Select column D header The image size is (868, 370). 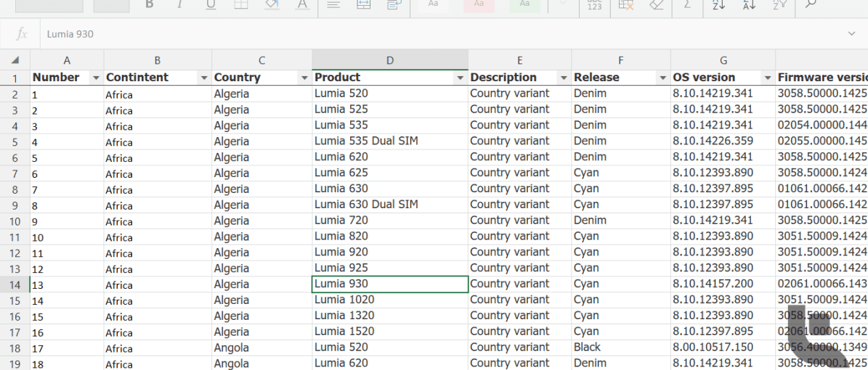coord(390,59)
